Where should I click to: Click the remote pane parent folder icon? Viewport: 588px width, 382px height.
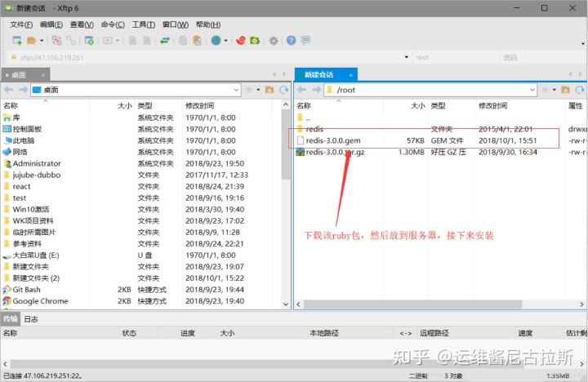565,90
